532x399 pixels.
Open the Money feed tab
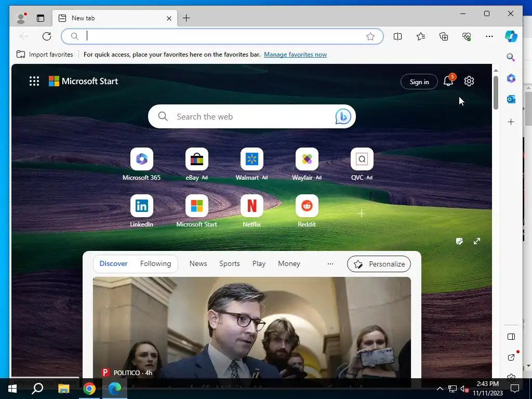click(x=289, y=263)
